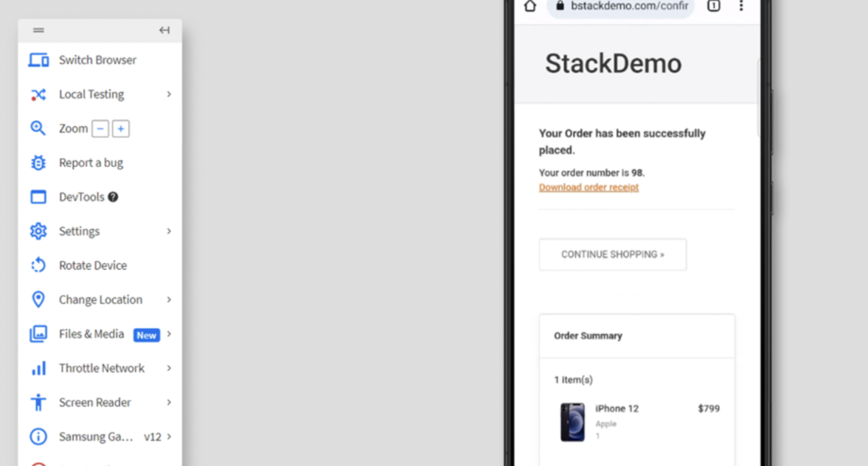The image size is (868, 466).
Task: Open the Files & Media panel
Action: [x=91, y=334]
